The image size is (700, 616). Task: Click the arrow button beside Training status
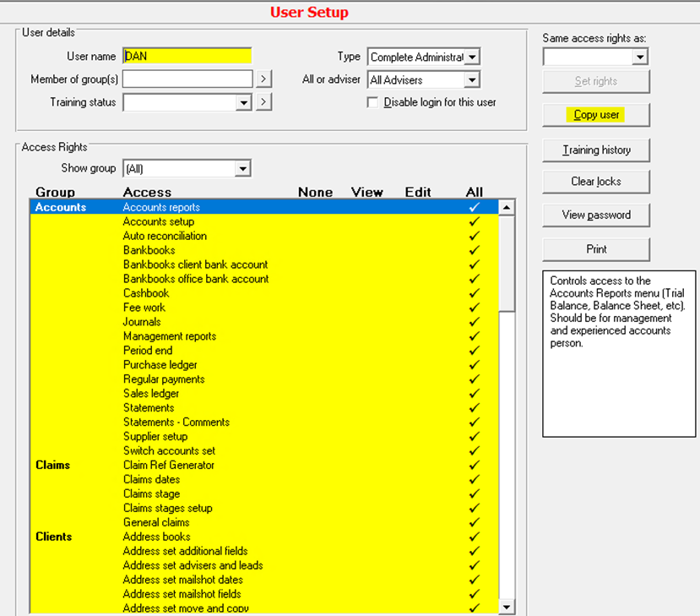[263, 102]
